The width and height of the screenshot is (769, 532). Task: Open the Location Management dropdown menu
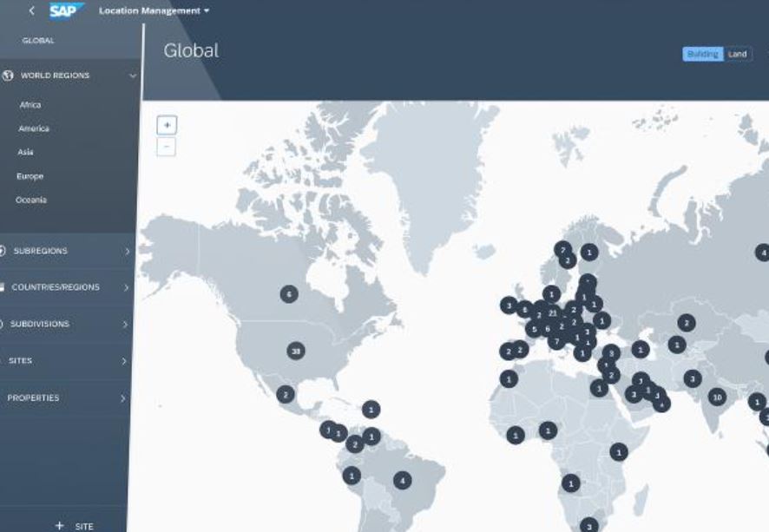pyautogui.click(x=154, y=10)
